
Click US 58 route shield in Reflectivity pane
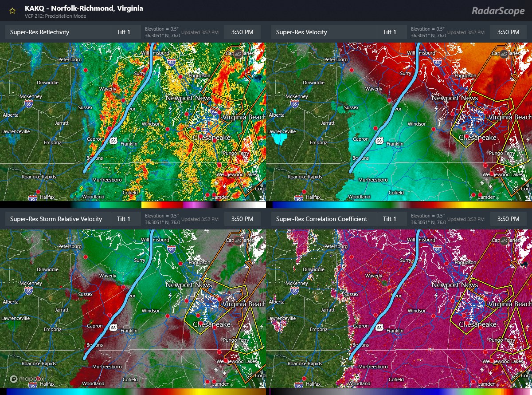coord(114,141)
